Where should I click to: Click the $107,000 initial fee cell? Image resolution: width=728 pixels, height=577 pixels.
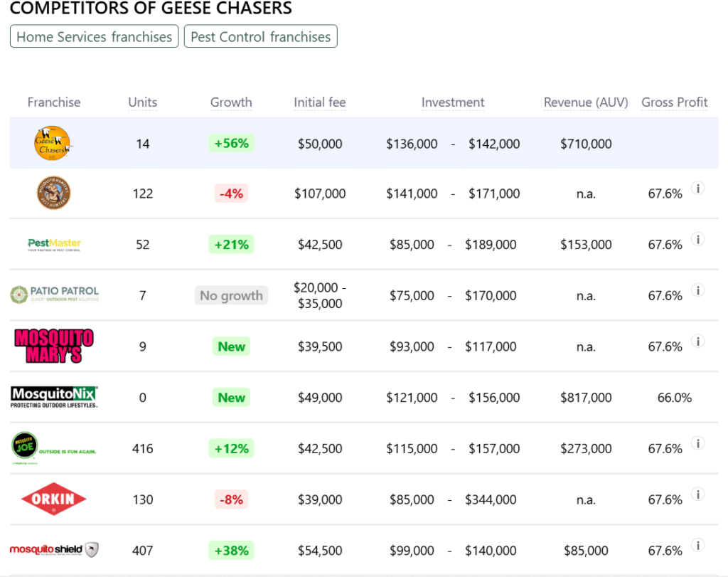click(320, 194)
